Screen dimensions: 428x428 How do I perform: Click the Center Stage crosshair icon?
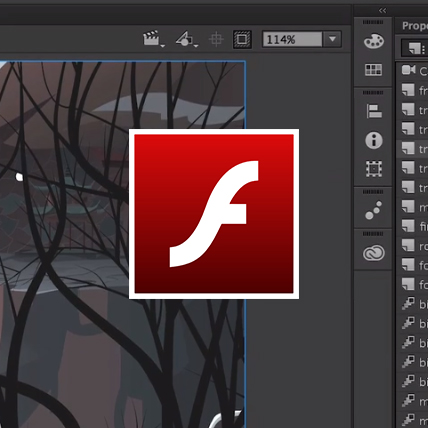(216, 39)
